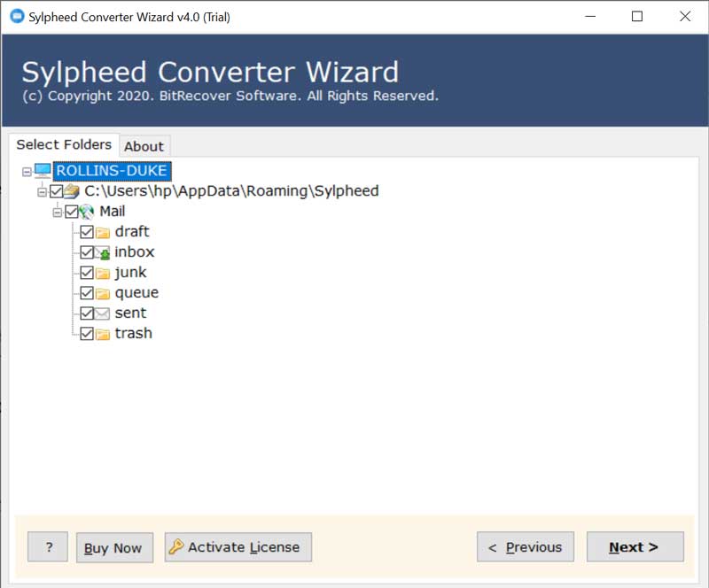
Task: Collapse the Sylpheed path tree node
Action: coord(42,192)
